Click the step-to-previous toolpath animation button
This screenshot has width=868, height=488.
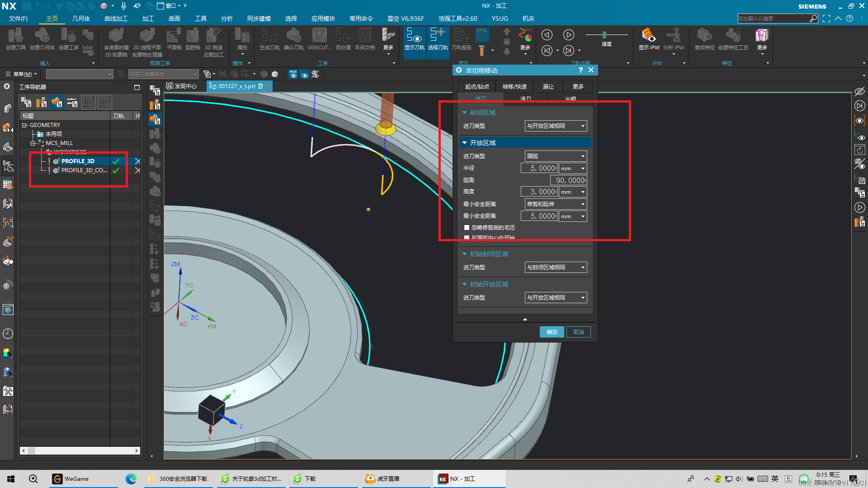(x=547, y=51)
